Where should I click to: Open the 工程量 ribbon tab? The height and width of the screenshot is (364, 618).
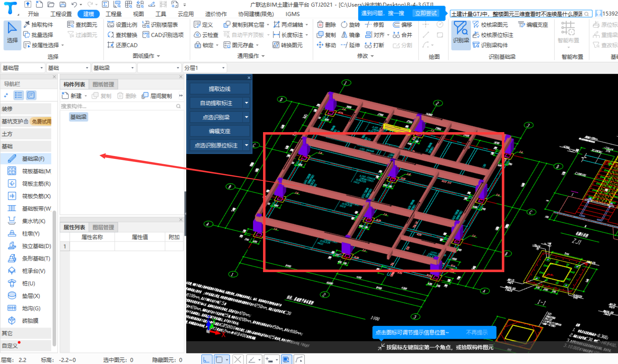[113, 14]
